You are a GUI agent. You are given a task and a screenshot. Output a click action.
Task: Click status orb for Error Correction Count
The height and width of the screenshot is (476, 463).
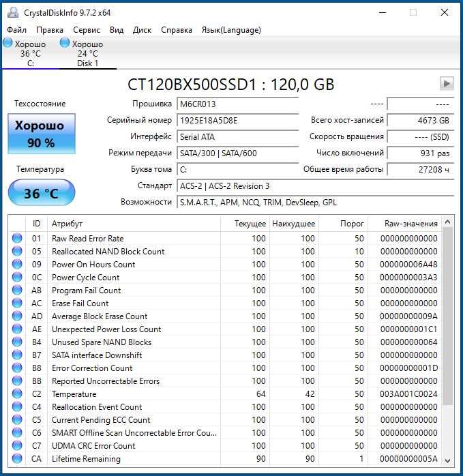pyautogui.click(x=17, y=368)
